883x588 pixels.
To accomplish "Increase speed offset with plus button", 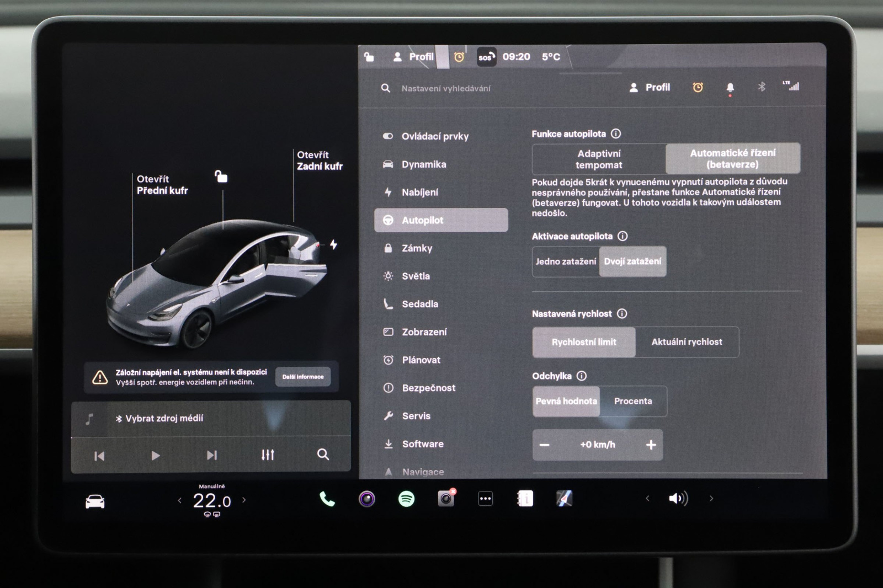I will point(651,445).
